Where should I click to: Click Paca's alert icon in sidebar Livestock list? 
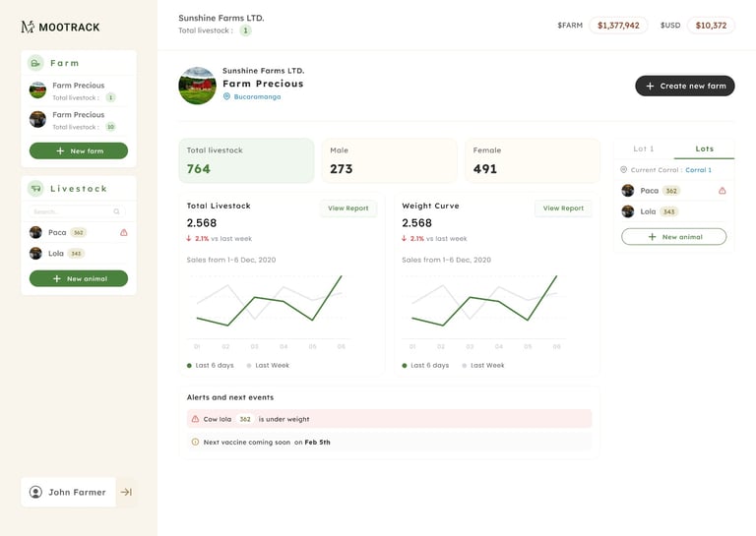(124, 233)
